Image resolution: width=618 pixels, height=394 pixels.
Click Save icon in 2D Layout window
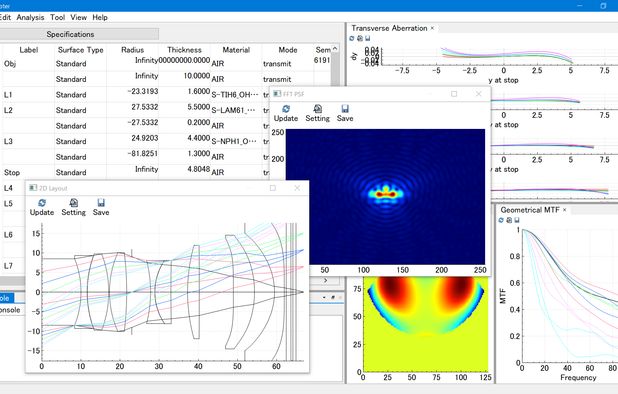tap(101, 203)
